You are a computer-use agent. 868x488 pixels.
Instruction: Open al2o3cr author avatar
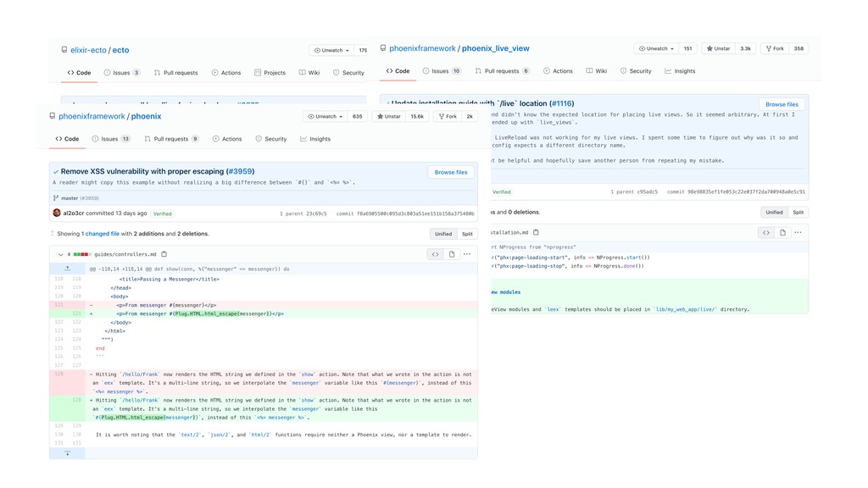pyautogui.click(x=57, y=213)
